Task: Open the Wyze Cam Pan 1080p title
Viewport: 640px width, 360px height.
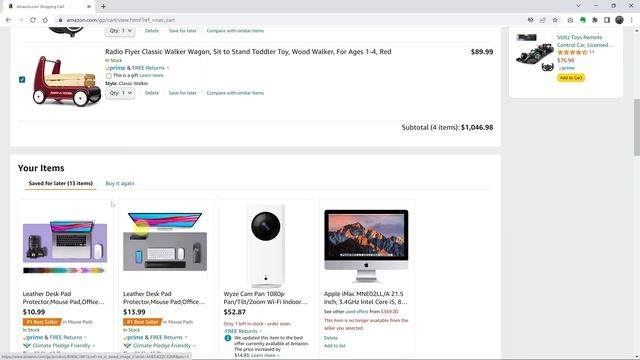Action: [265, 298]
